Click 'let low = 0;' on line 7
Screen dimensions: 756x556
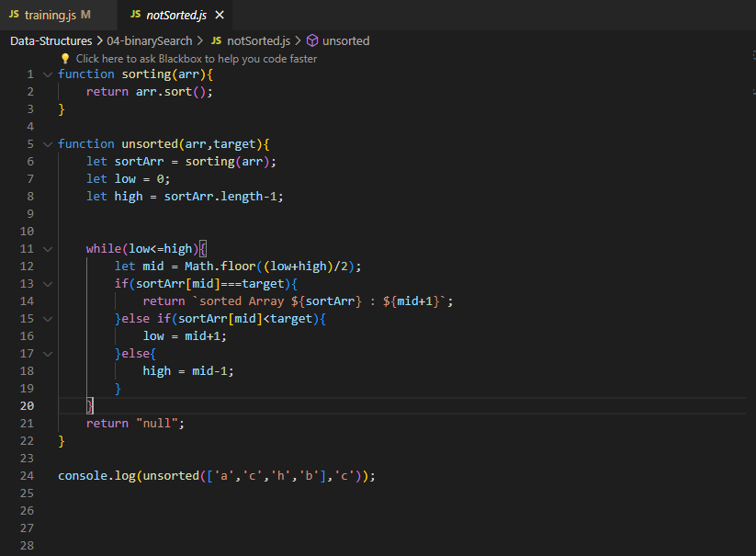click(129, 179)
